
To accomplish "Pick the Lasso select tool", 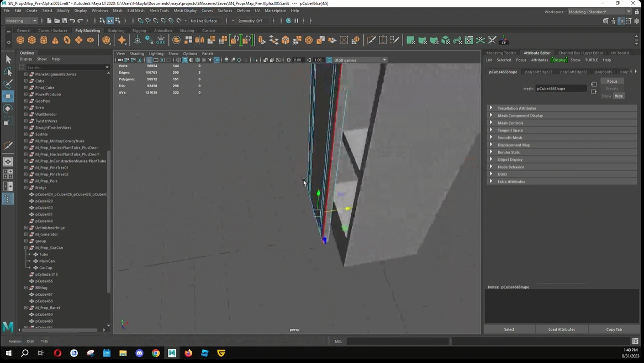I will pos(8,72).
